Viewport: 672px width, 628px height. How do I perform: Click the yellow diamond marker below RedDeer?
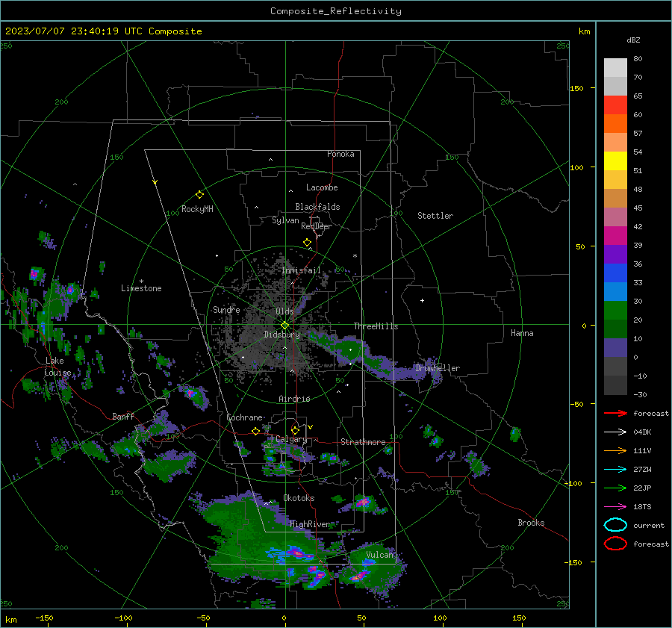point(307,243)
